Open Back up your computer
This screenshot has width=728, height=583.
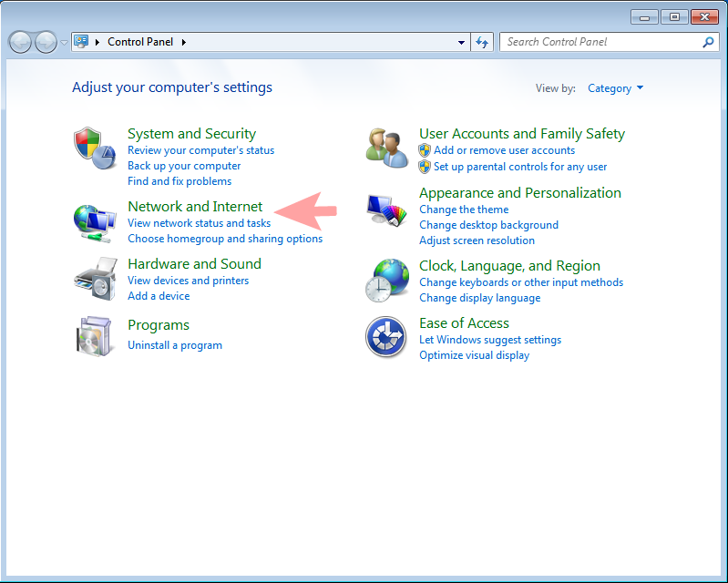tap(184, 166)
